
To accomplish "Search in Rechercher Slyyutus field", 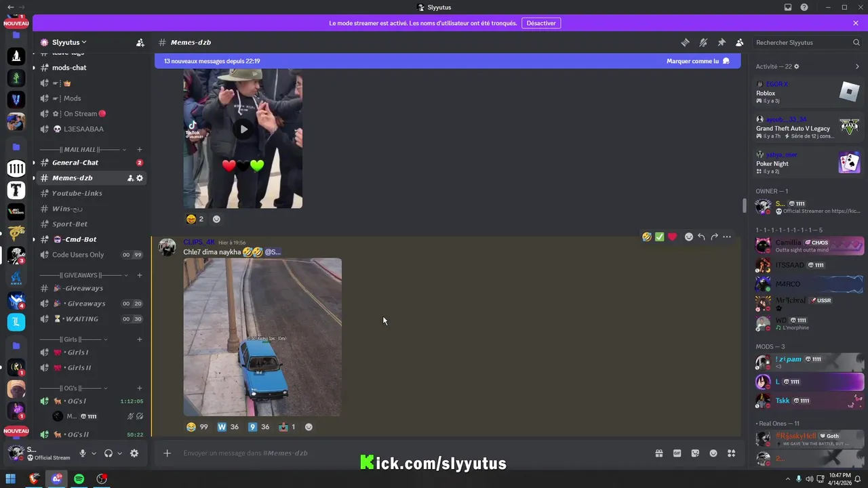I will click(807, 42).
